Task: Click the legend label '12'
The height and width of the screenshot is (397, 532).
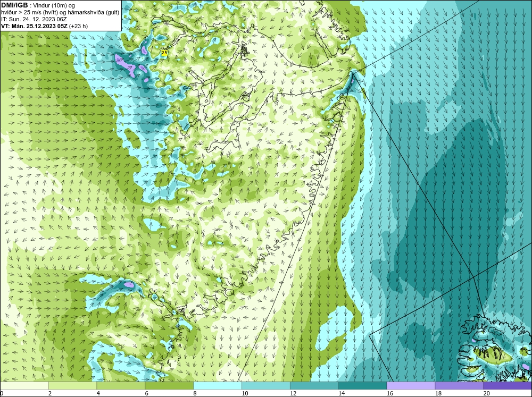Action: pyautogui.click(x=293, y=393)
